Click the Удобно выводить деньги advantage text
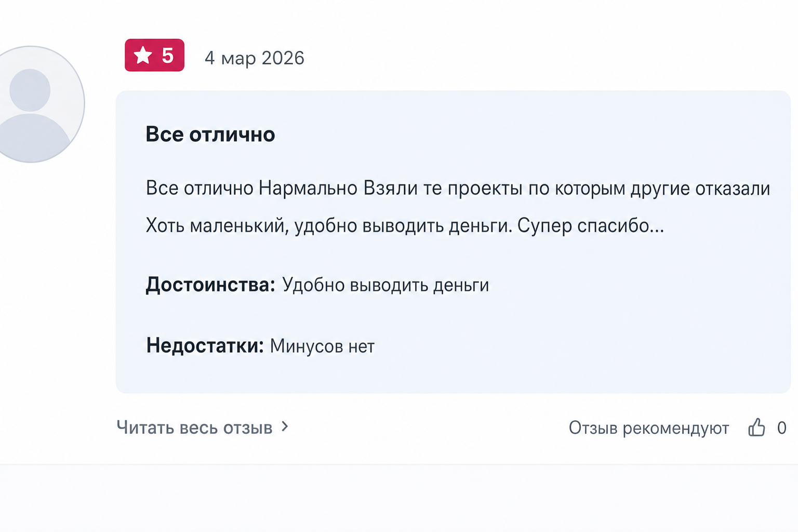 tap(385, 285)
